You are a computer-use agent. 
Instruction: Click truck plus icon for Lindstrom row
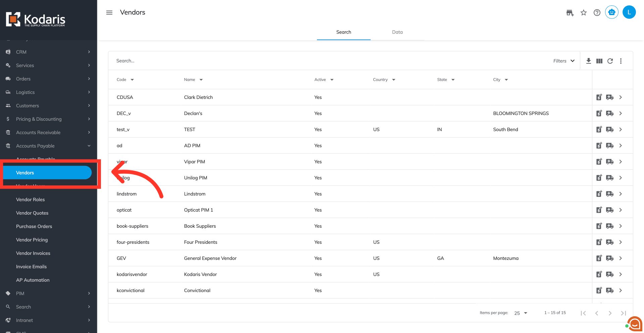(610, 194)
